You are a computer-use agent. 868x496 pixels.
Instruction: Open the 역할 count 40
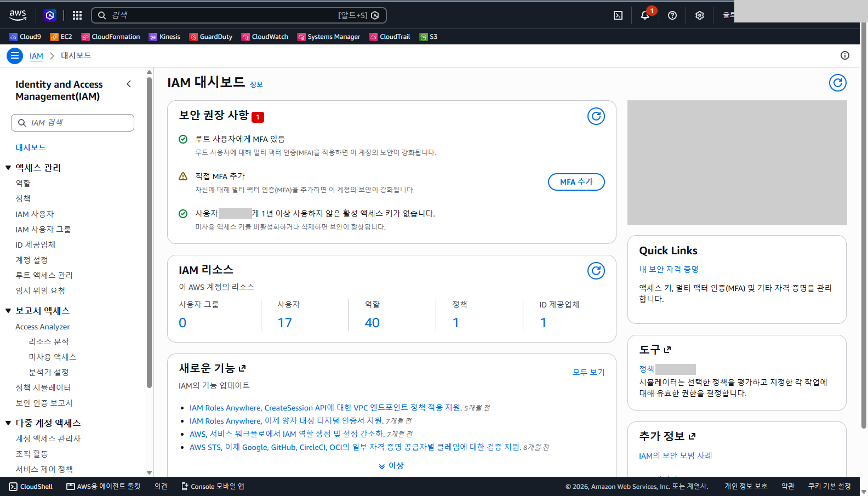tap(372, 323)
